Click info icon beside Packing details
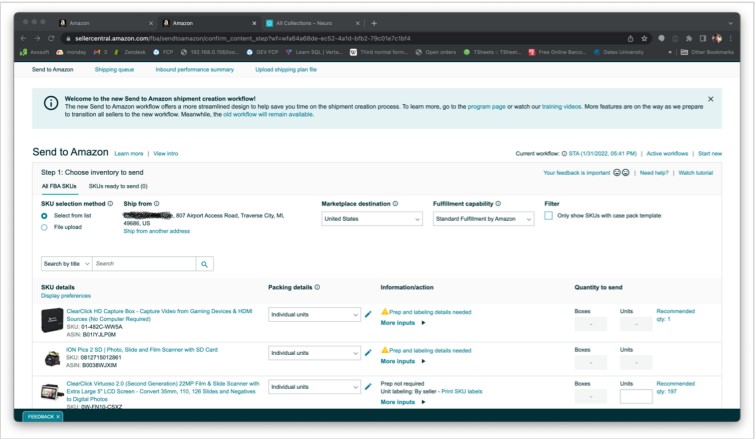Image resolution: width=755 pixels, height=439 pixels. coord(317,287)
